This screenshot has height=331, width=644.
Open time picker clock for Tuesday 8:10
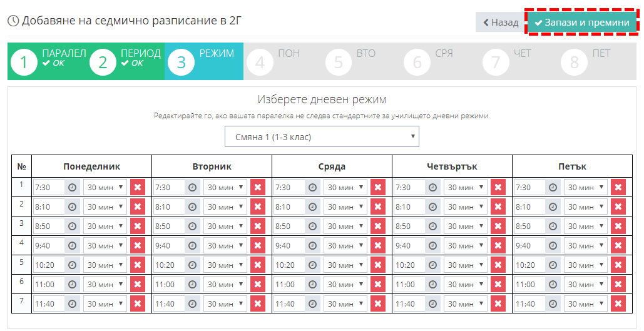192,207
